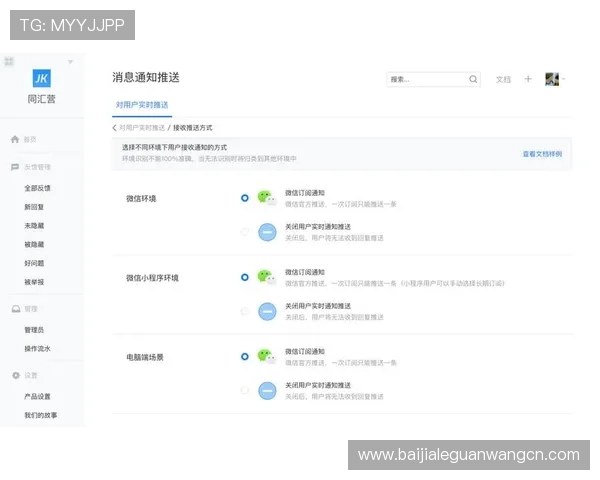Open 被举报 in the sidebar
This screenshot has width=600, height=480.
point(34,282)
